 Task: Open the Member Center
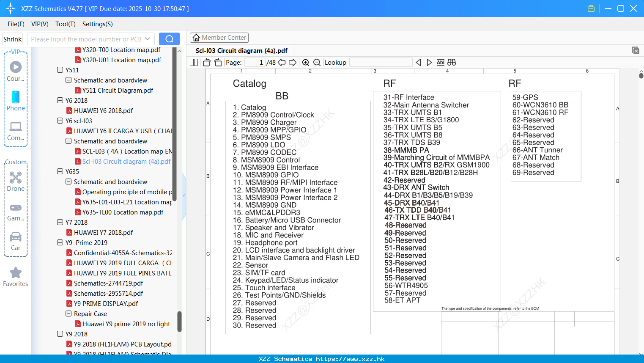pyautogui.click(x=219, y=38)
